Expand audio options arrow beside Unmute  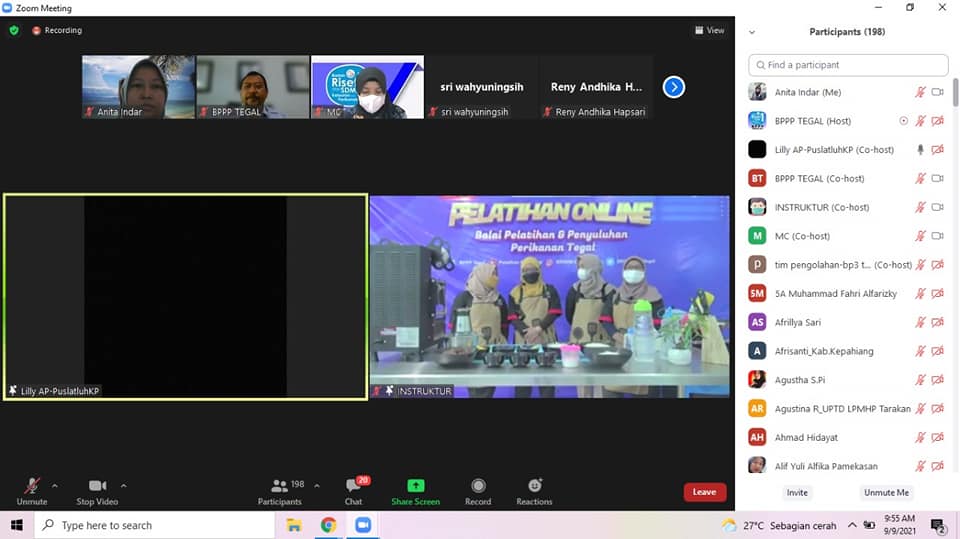click(55, 486)
